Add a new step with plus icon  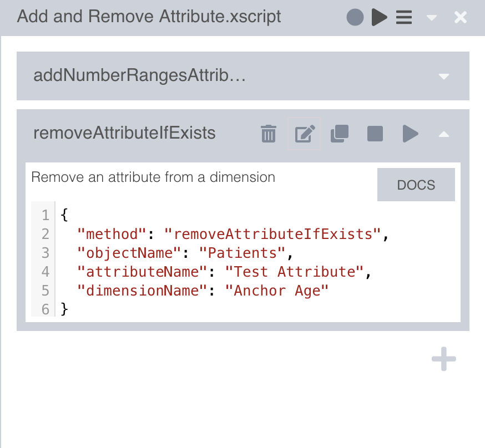tap(443, 359)
